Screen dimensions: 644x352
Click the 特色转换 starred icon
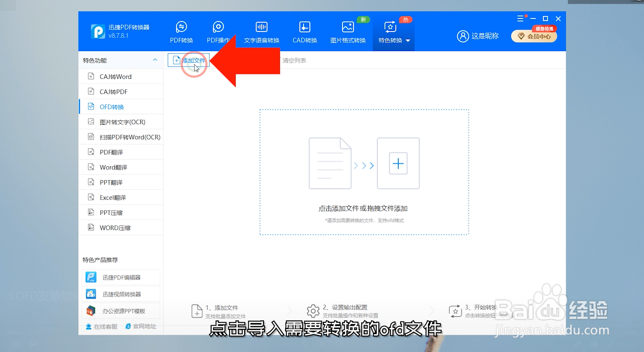[390, 26]
